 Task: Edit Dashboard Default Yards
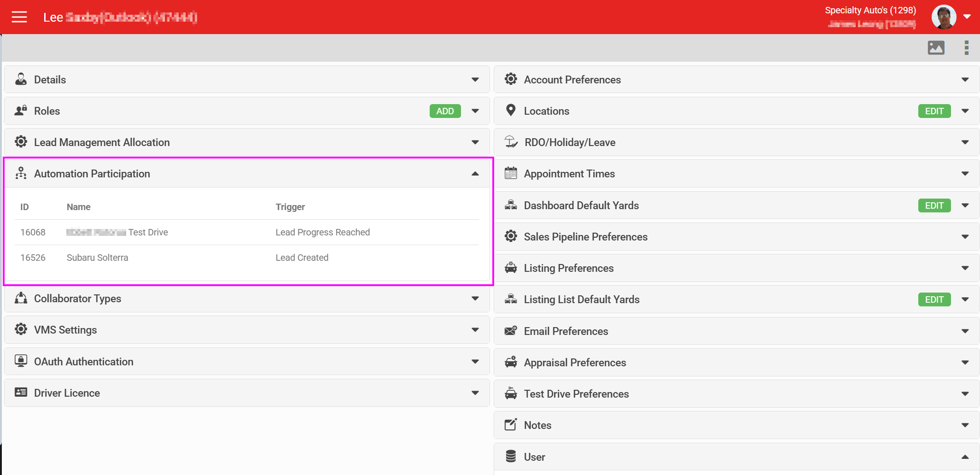pos(934,205)
